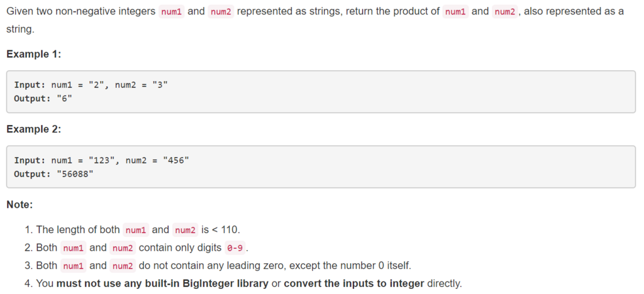The image size is (644, 294).
Task: Click num2 tag in the "contain only digits" note
Action: [123, 248]
